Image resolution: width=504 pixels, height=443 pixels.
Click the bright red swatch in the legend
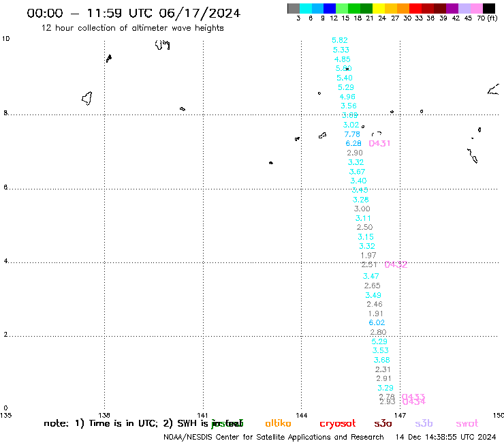click(x=415, y=8)
